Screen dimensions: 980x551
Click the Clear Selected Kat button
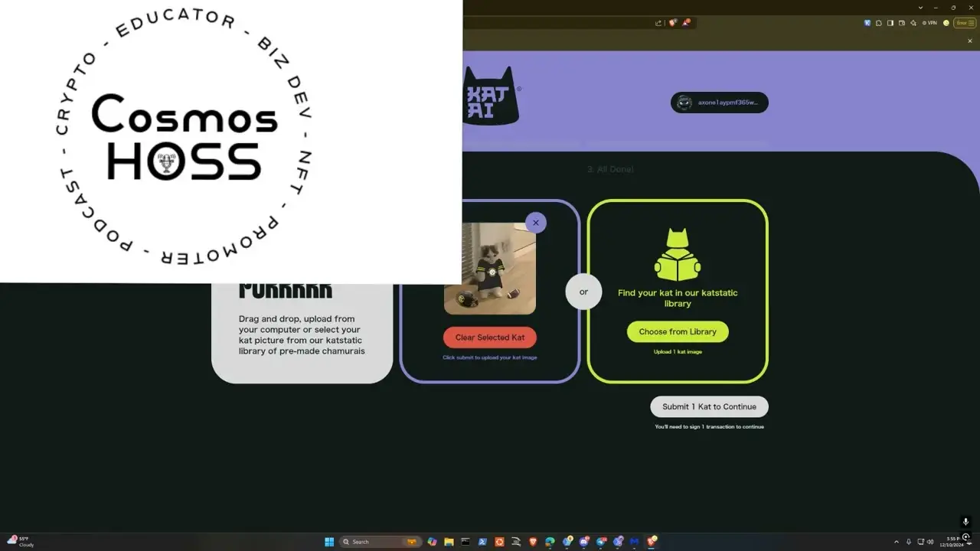click(x=490, y=337)
